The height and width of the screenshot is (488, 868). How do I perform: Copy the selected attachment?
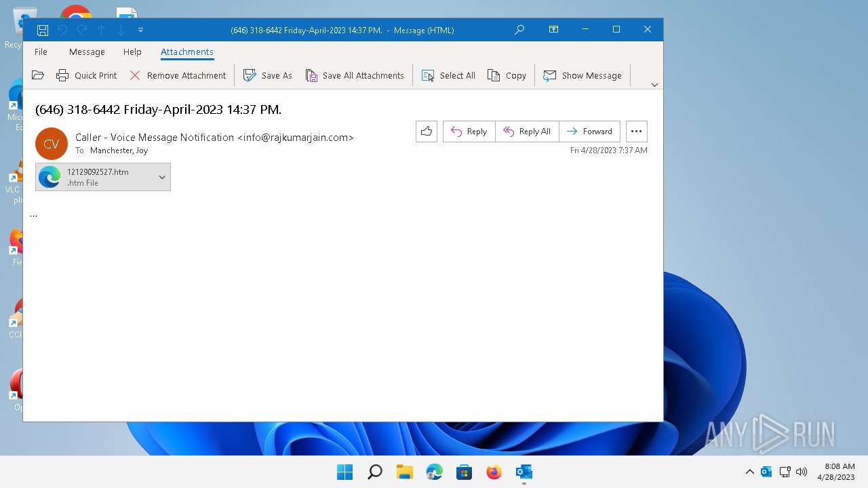point(507,75)
